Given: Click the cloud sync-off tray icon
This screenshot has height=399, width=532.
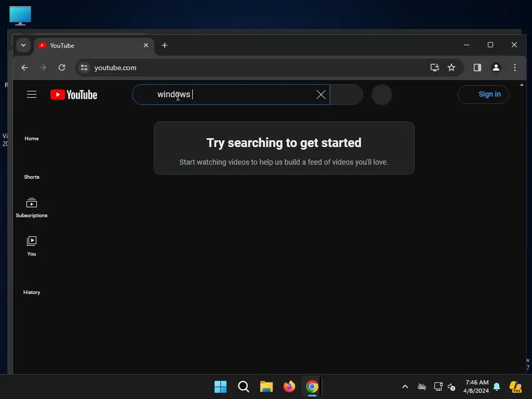Looking at the screenshot, I should point(422,387).
